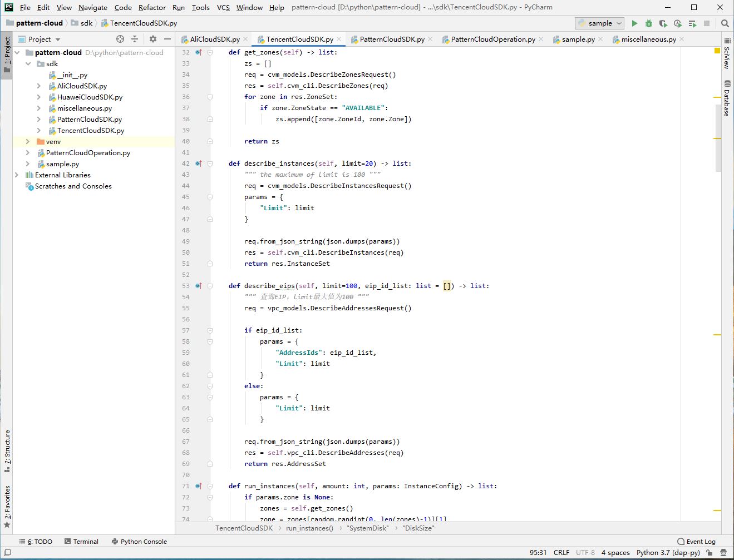This screenshot has height=560, width=734.
Task: Fold params dict at line 45
Action: [x=210, y=197]
